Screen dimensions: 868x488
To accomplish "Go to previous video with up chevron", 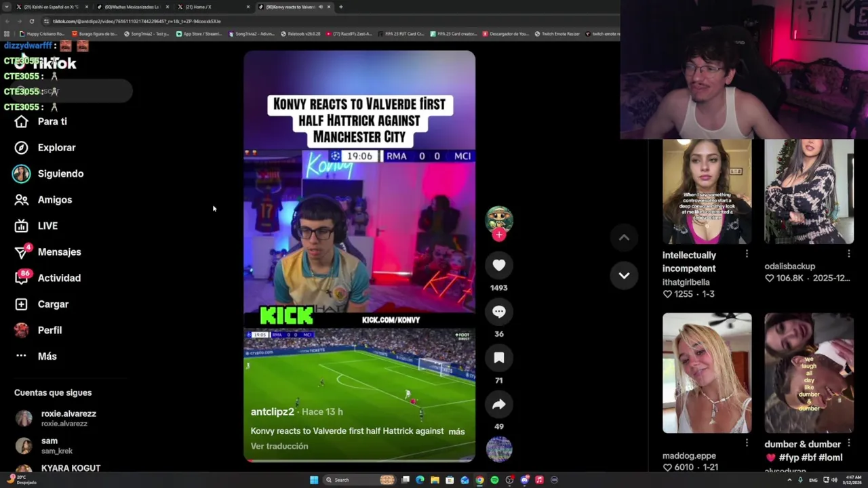I will pos(624,237).
